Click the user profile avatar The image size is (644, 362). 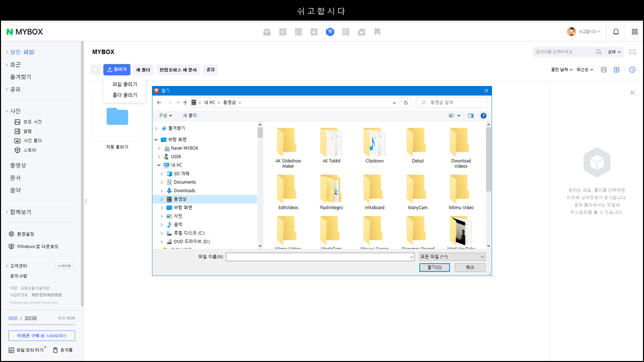[572, 32]
